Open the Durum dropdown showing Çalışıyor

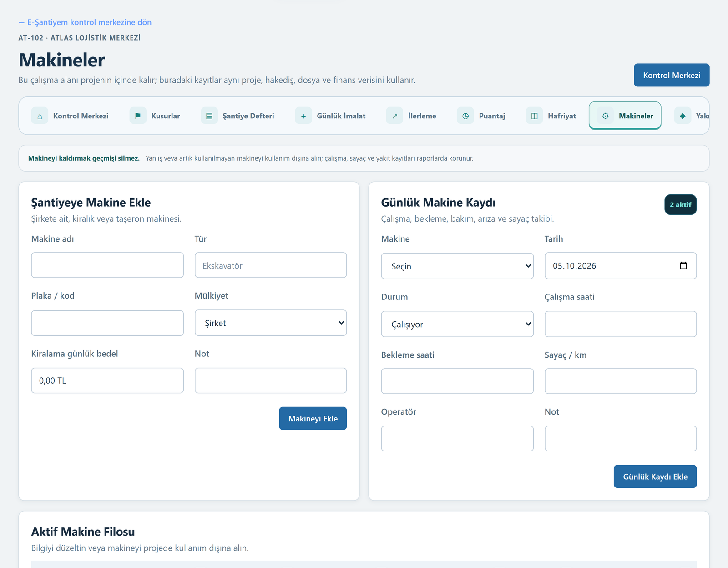click(x=457, y=324)
